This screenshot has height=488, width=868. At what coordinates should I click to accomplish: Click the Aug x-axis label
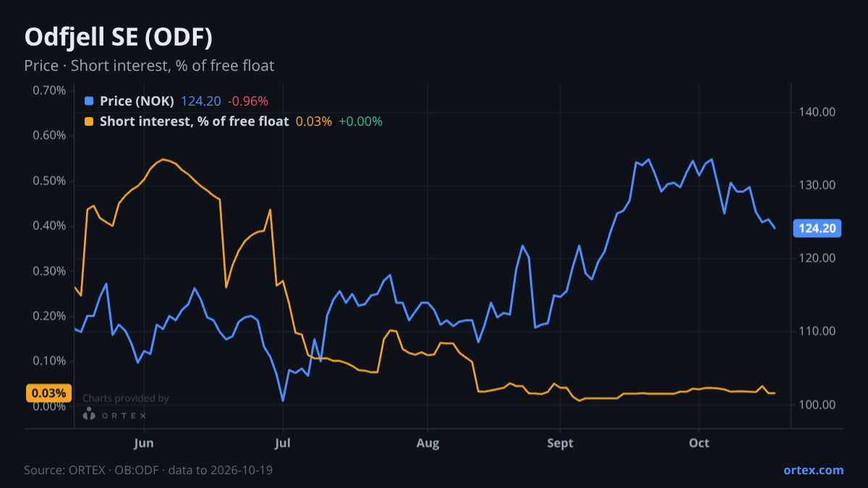coord(427,442)
